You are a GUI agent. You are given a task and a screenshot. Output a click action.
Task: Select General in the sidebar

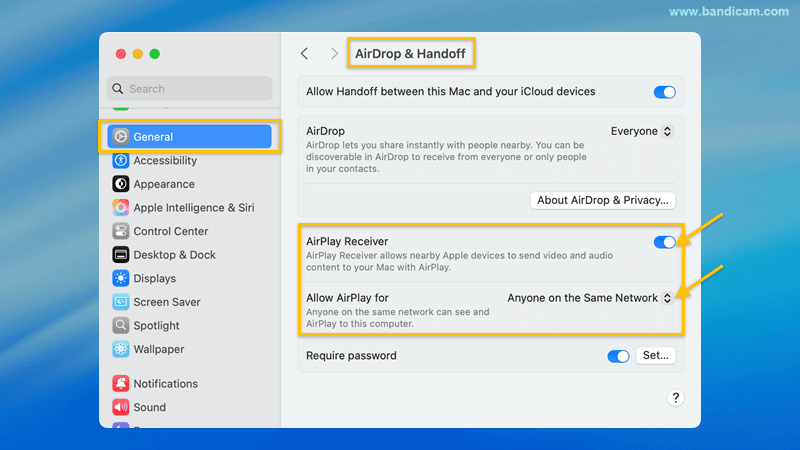(189, 137)
